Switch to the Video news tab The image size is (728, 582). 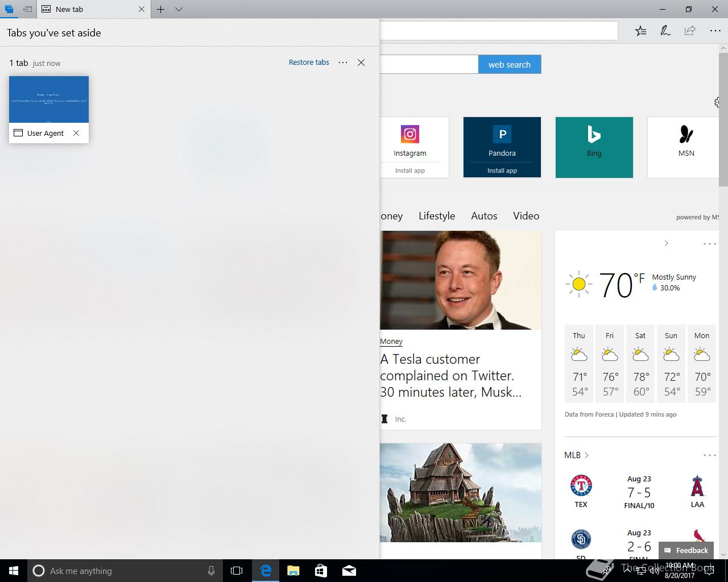pos(526,216)
